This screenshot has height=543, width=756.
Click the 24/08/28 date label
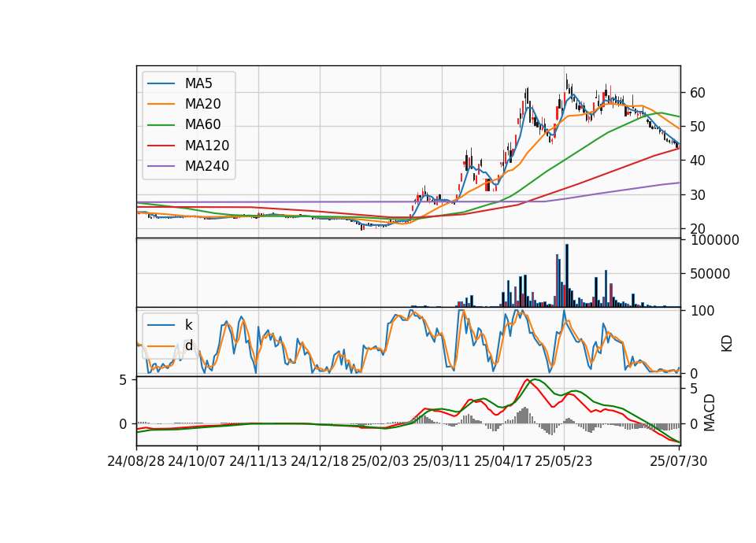click(136, 461)
